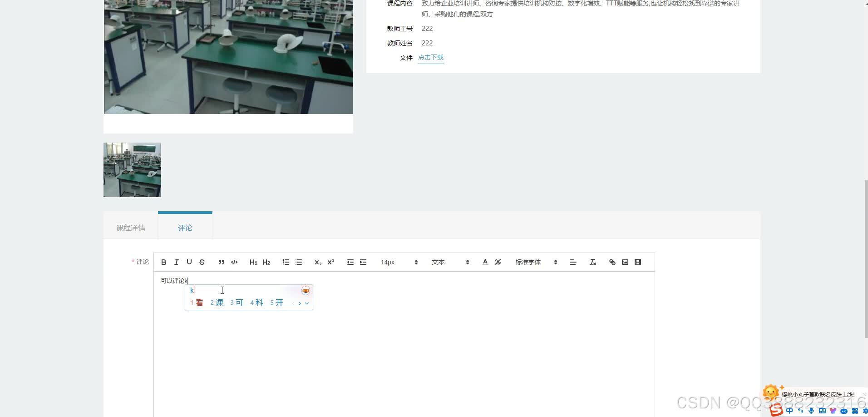868x417 pixels.
Task: Open the 标准字体 font family dropdown
Action: click(x=536, y=262)
